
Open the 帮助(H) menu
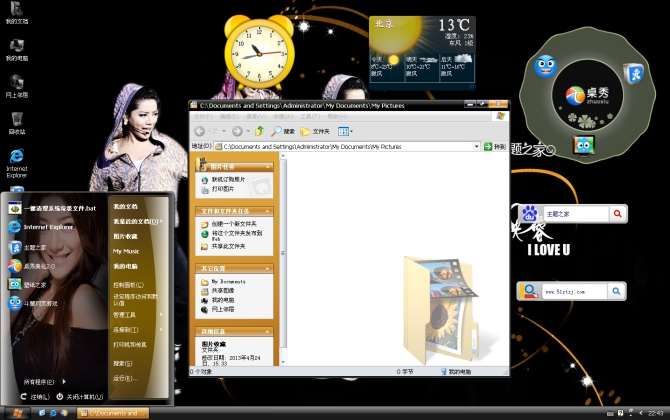[337, 116]
